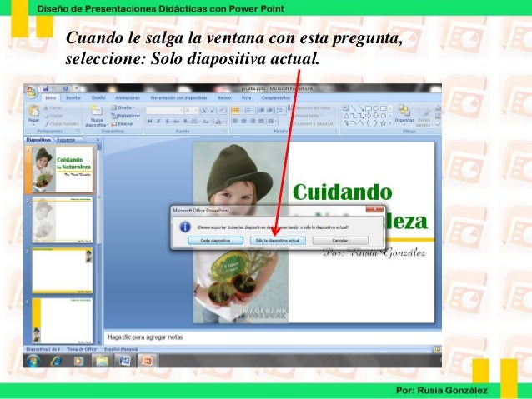532x399 pixels.
Task: Open the Complementos ribbon tab
Action: coord(276,97)
